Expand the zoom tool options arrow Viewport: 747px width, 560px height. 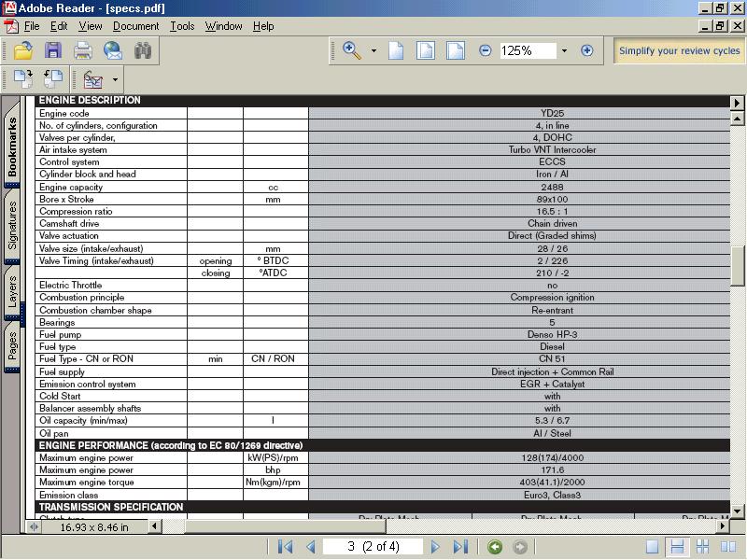(373, 50)
